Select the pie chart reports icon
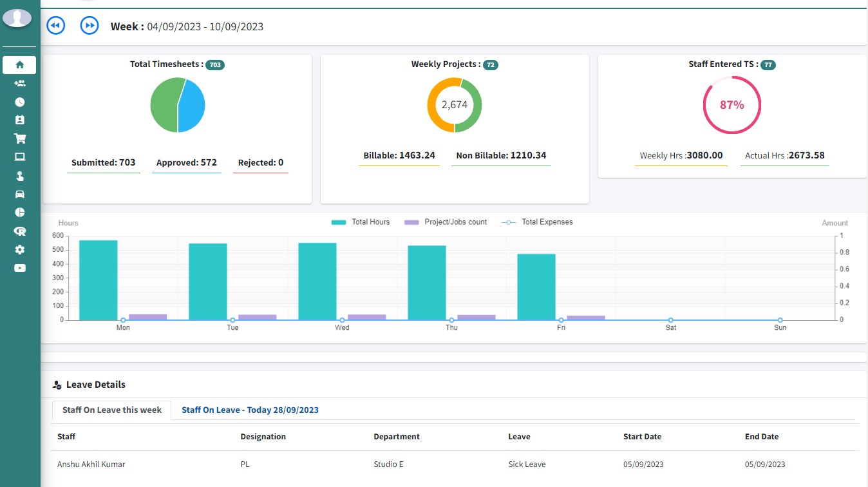 click(x=19, y=212)
